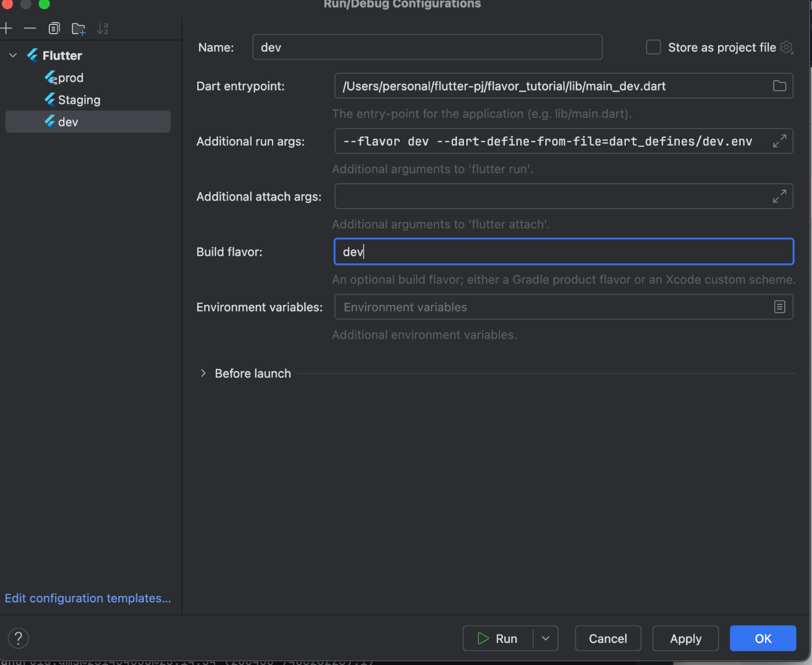The image size is (812, 665).
Task: Select the Staging configuration
Action: pyautogui.click(x=79, y=100)
